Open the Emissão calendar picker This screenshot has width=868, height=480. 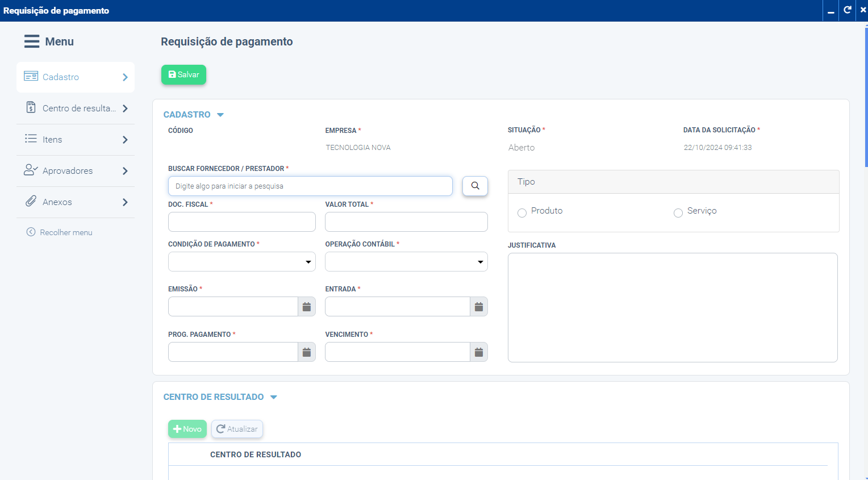pos(307,307)
